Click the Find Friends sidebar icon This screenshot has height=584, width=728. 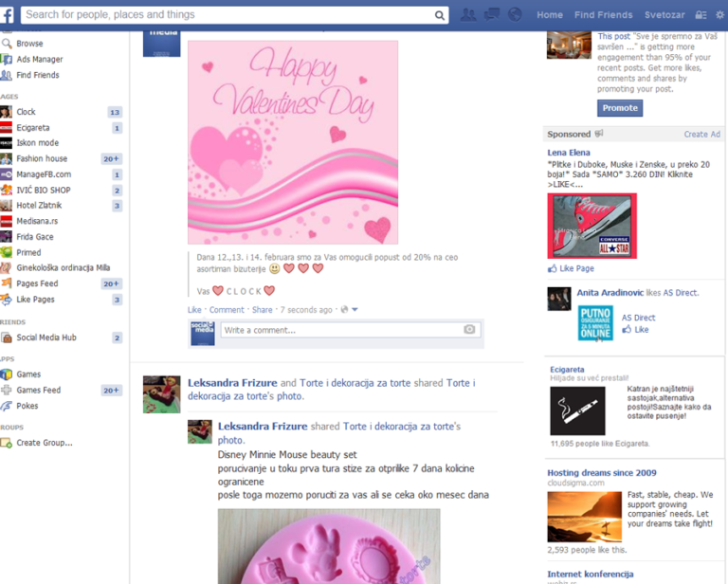click(7, 75)
